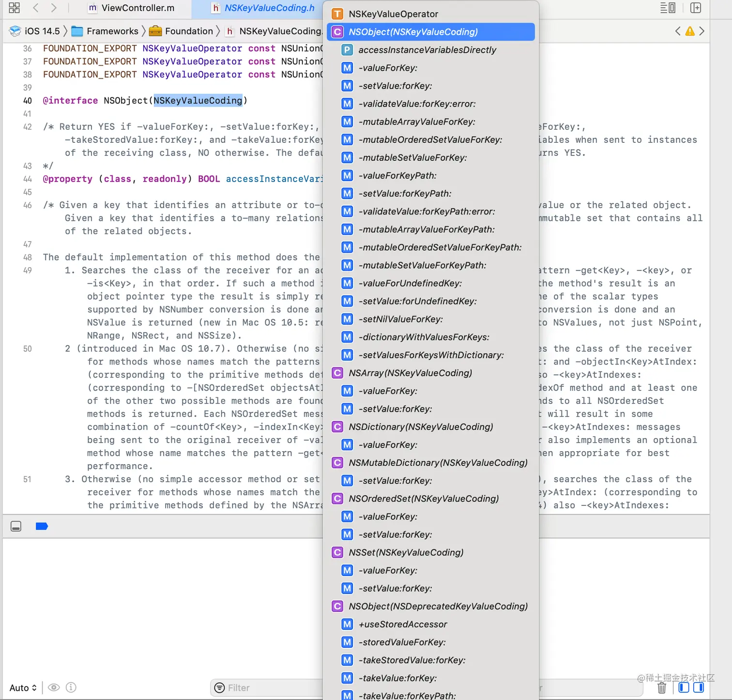Image resolution: width=732 pixels, height=700 pixels.
Task: Click the orange T icon beside NSKeyValueOperator
Action: [337, 14]
